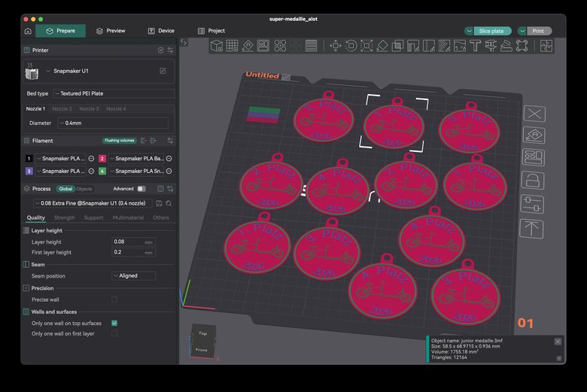Click the plate auto-orient icon on right
The height and width of the screenshot is (392, 587).
[x=534, y=135]
